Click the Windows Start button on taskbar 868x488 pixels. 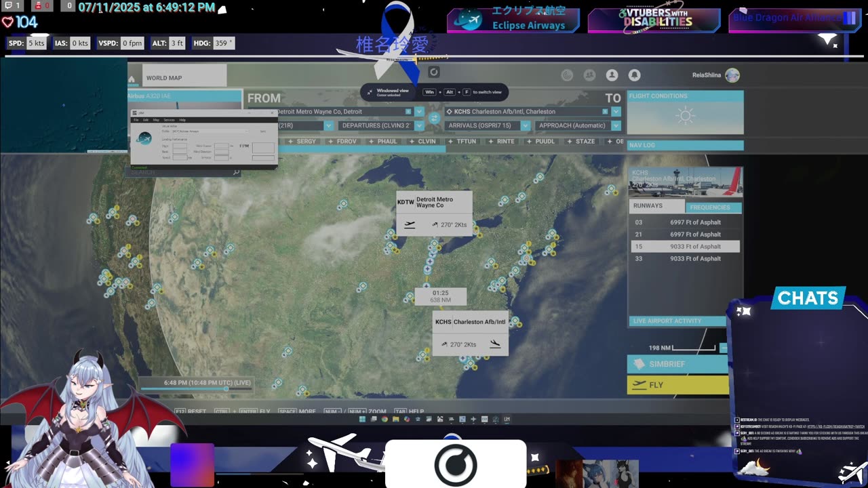[362, 420]
